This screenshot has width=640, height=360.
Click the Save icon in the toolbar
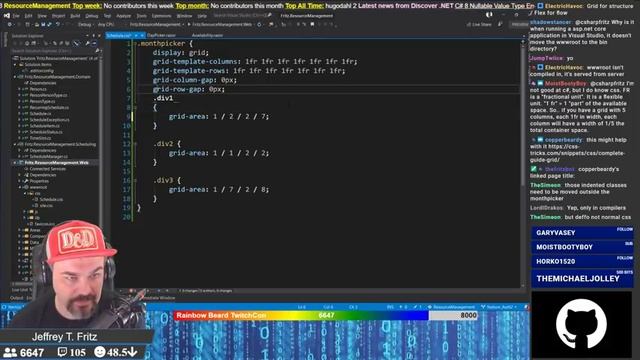pos(43,24)
